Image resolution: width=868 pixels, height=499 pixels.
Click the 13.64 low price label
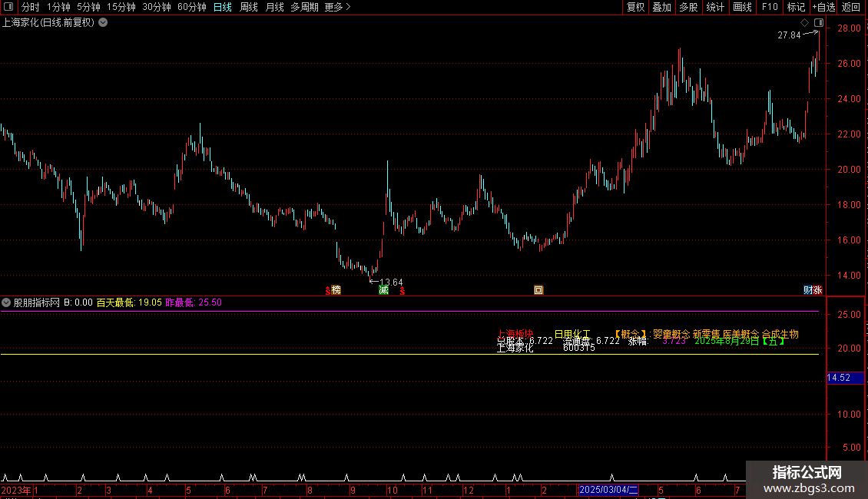[x=391, y=283]
